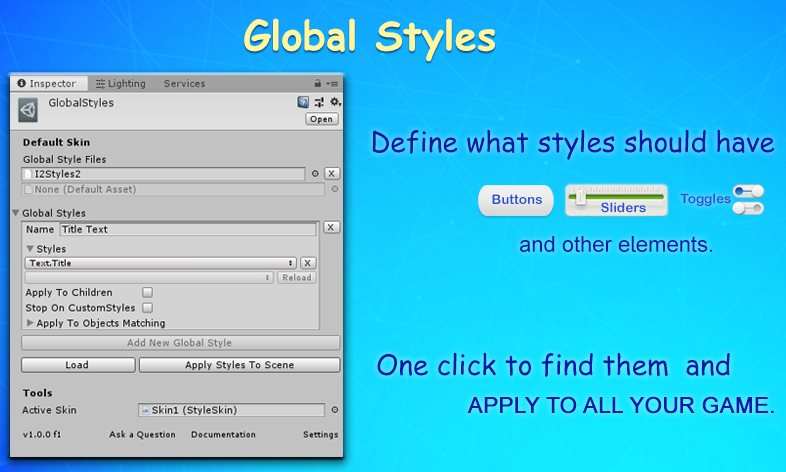The width and height of the screenshot is (786, 472).
Task: Click the GlobalStyles asset name
Action: coord(81,103)
